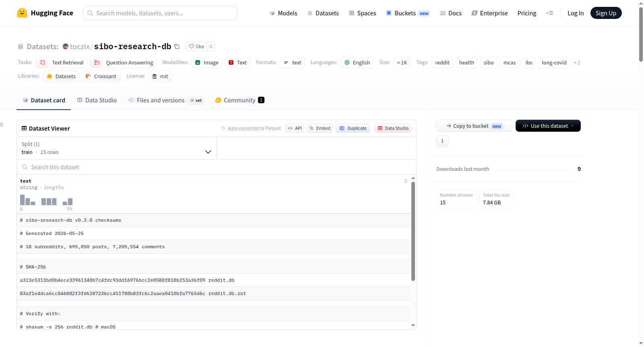This screenshot has height=347, width=644.
Task: Click the Sign Up button
Action: (x=606, y=13)
